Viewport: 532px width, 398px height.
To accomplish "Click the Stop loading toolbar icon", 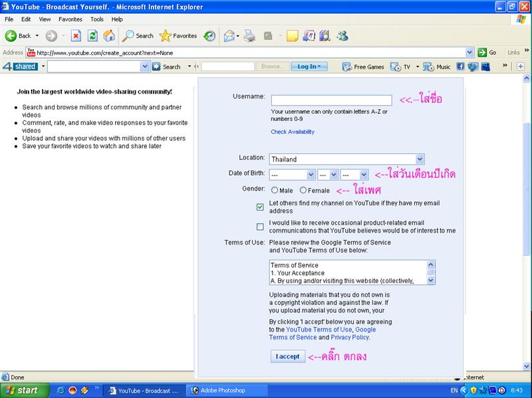I will (x=76, y=36).
